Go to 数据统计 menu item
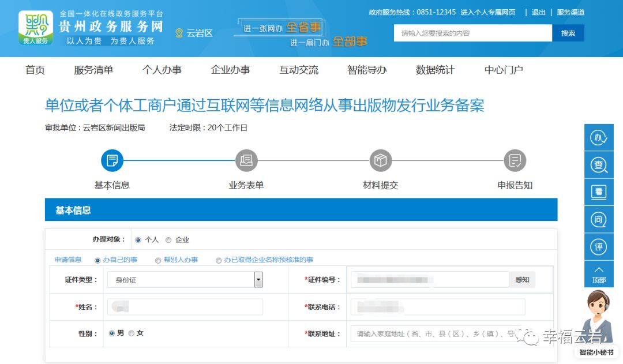 tap(435, 70)
